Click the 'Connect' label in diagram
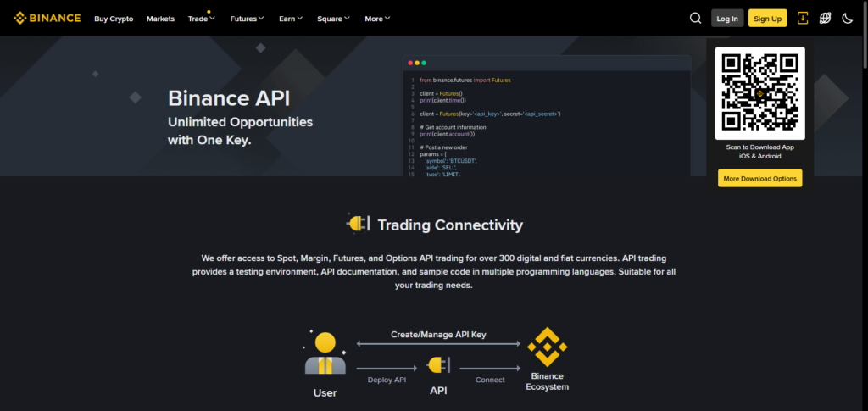The image size is (868, 411). (490, 380)
